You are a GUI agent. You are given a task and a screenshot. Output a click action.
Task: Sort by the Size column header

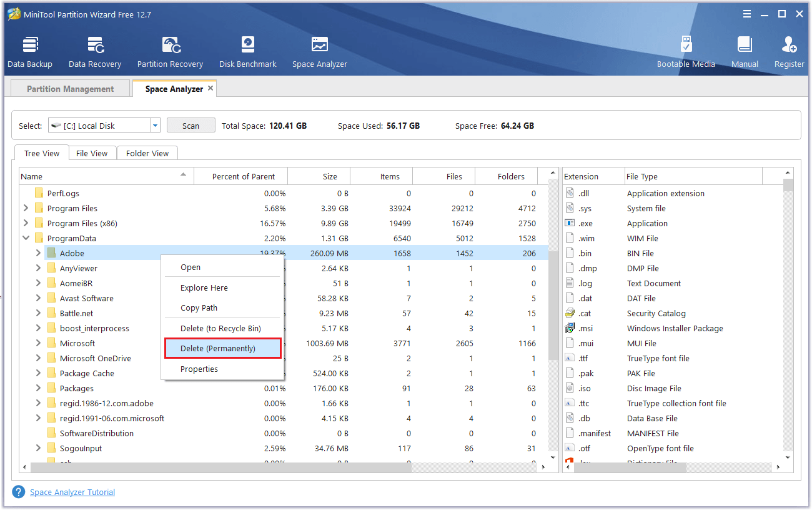tap(319, 176)
